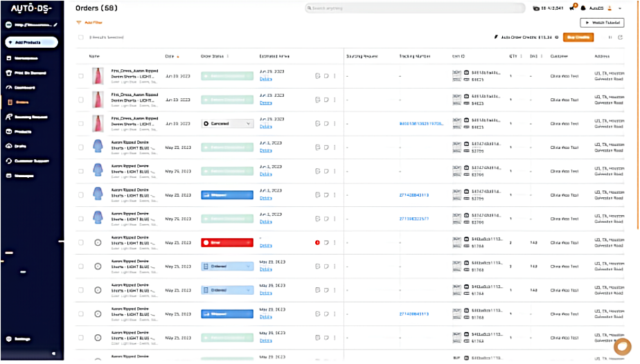Screen dimensions: 640x364
Task: Click the Add Filter funnel icon
Action: point(78,22)
